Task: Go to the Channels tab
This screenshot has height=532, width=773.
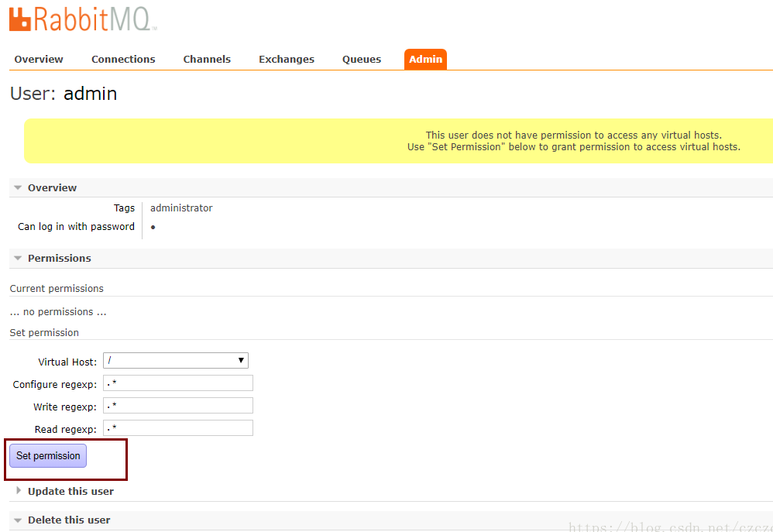Action: click(207, 59)
